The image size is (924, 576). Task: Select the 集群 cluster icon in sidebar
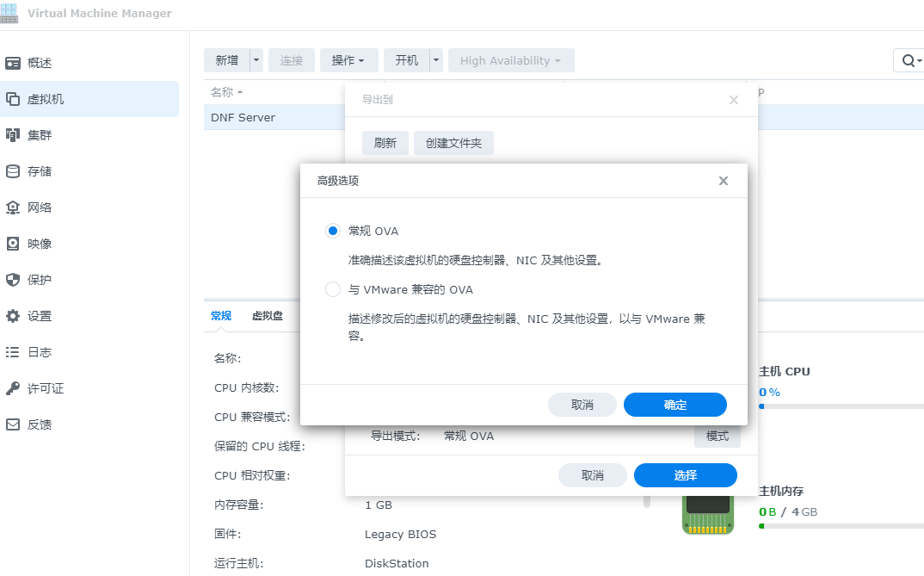(x=13, y=135)
